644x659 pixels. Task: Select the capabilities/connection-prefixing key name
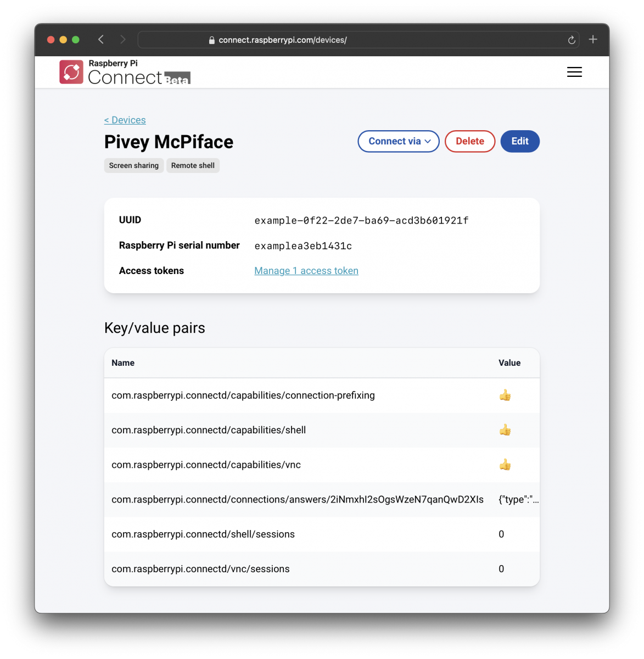pos(243,395)
